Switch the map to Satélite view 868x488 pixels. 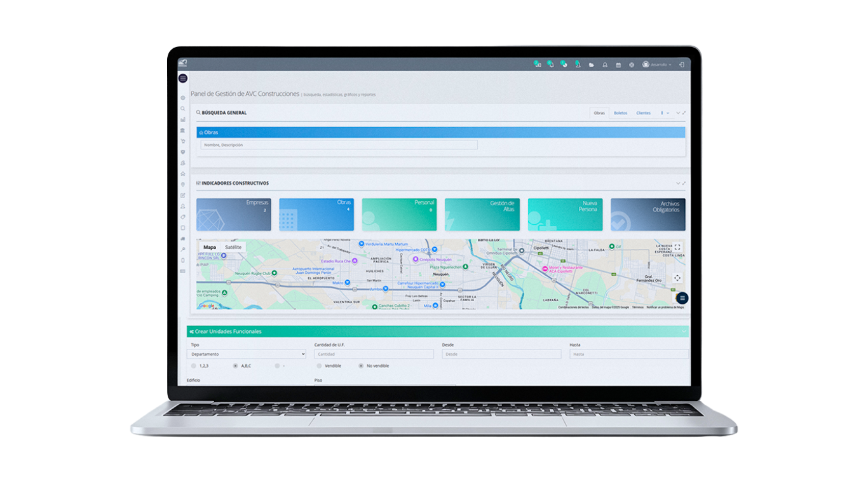pyautogui.click(x=233, y=247)
